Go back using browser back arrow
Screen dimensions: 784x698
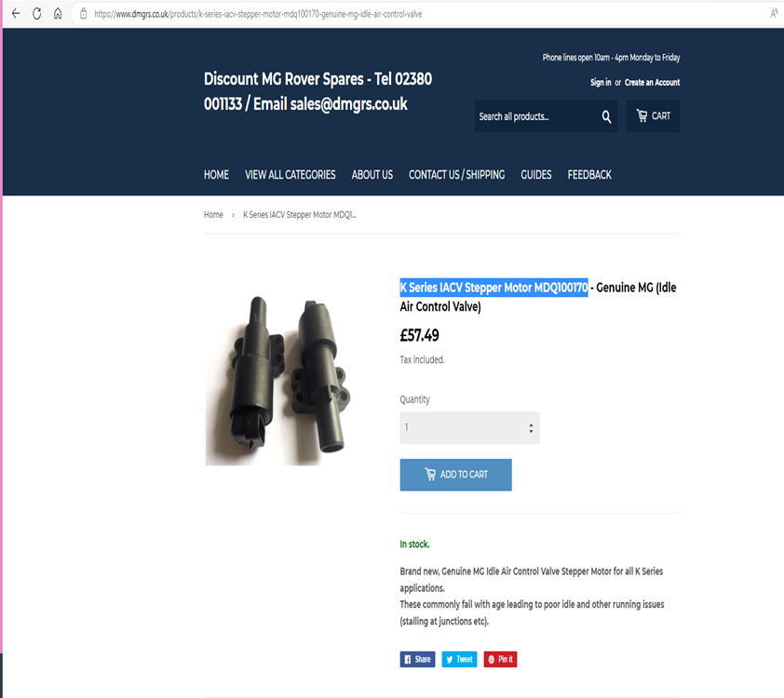coord(16,13)
